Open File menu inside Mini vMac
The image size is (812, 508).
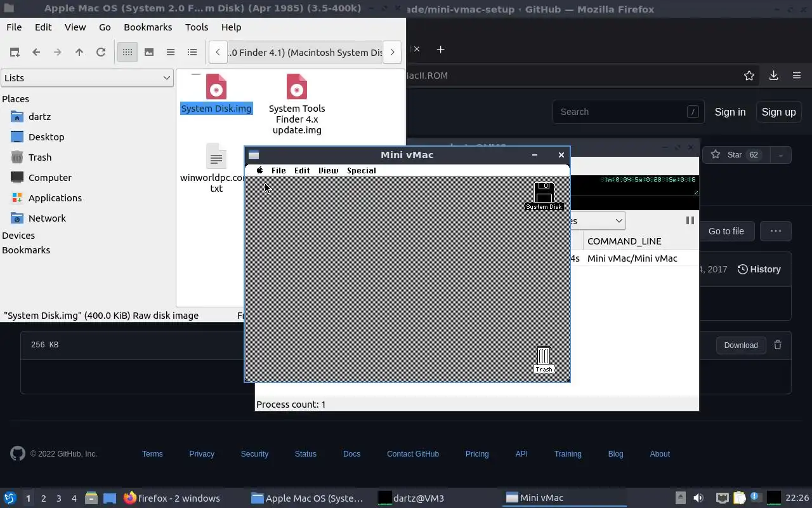(x=278, y=170)
